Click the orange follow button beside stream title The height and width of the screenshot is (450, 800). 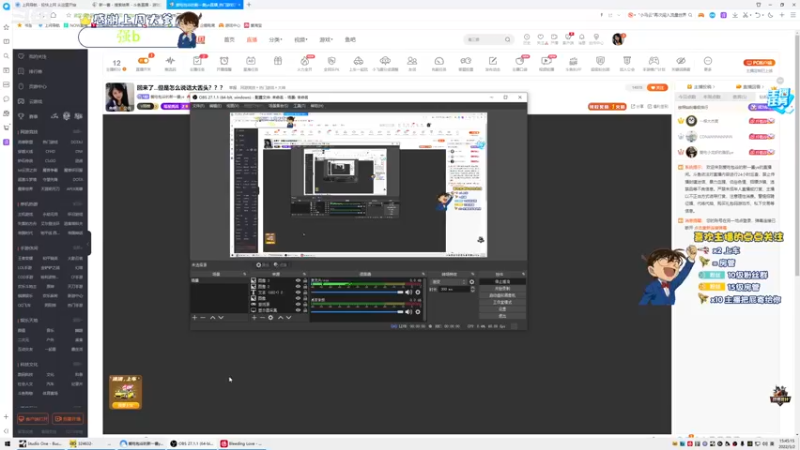(657, 88)
